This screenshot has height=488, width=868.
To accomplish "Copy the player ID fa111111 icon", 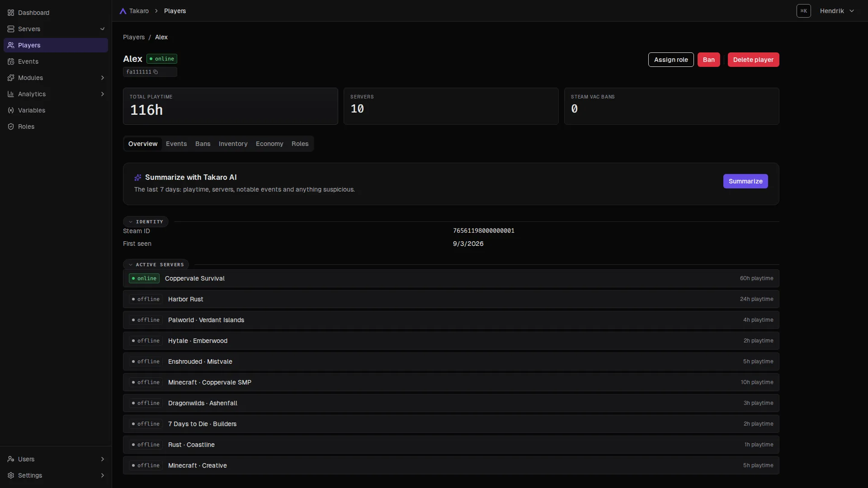I will 156,72.
